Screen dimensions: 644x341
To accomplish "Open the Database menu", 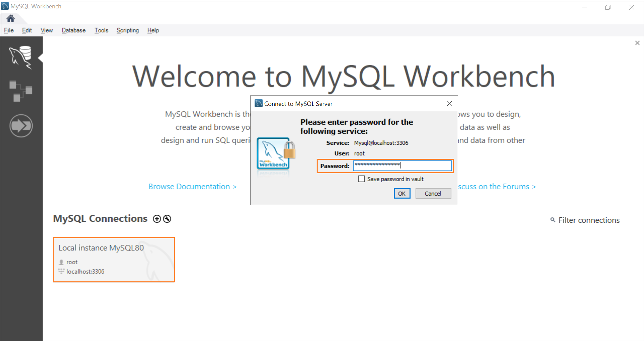I will [73, 30].
